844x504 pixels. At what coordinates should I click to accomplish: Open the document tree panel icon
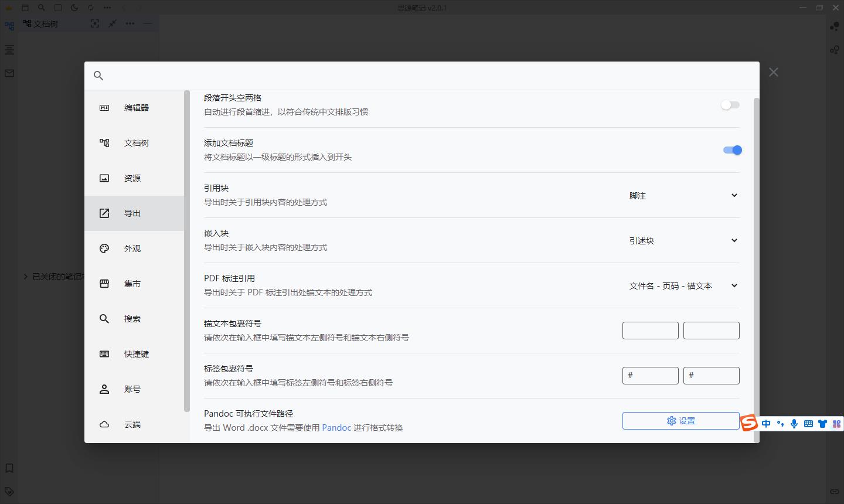(9, 26)
